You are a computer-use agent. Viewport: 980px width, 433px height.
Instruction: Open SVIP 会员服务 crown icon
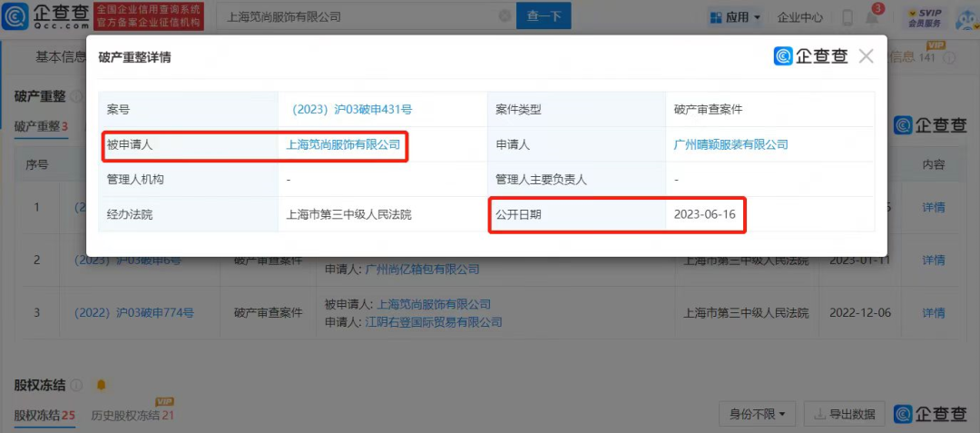click(x=924, y=16)
